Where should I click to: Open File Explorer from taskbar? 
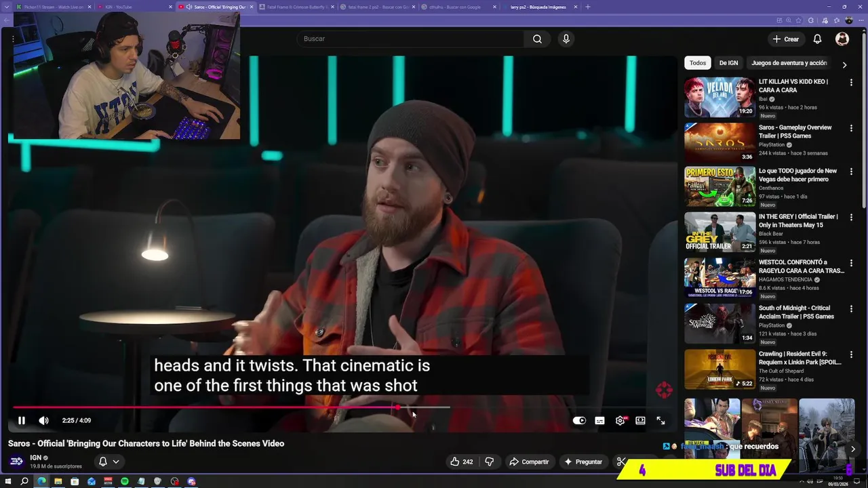coord(58,481)
